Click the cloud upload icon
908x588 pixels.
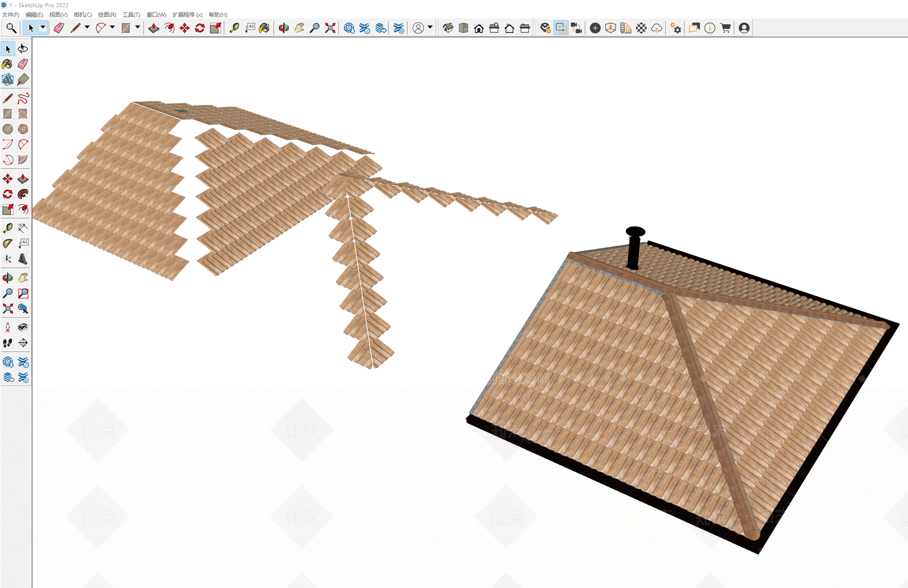click(x=657, y=28)
